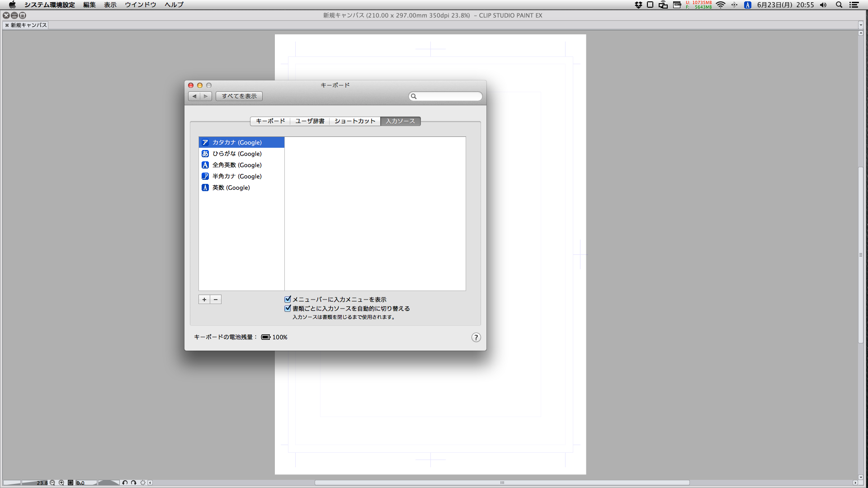Click the zoom in magnifier icon
868x488 pixels.
[x=61, y=483]
